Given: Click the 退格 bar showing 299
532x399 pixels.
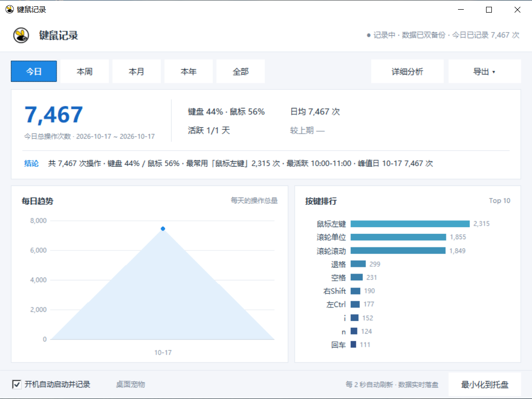Looking at the screenshot, I should pyautogui.click(x=358, y=264).
